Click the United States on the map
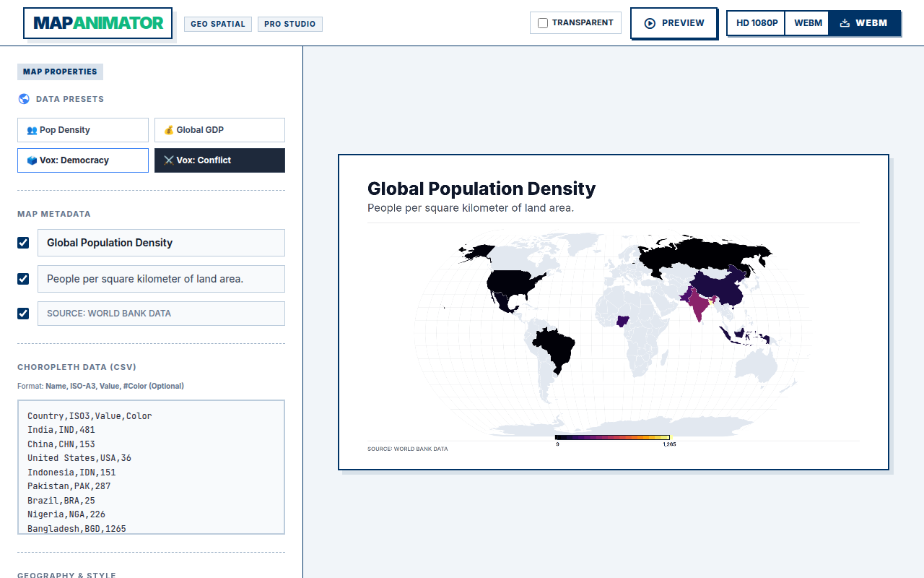Viewport: 924px width, 578px height. pos(511,281)
